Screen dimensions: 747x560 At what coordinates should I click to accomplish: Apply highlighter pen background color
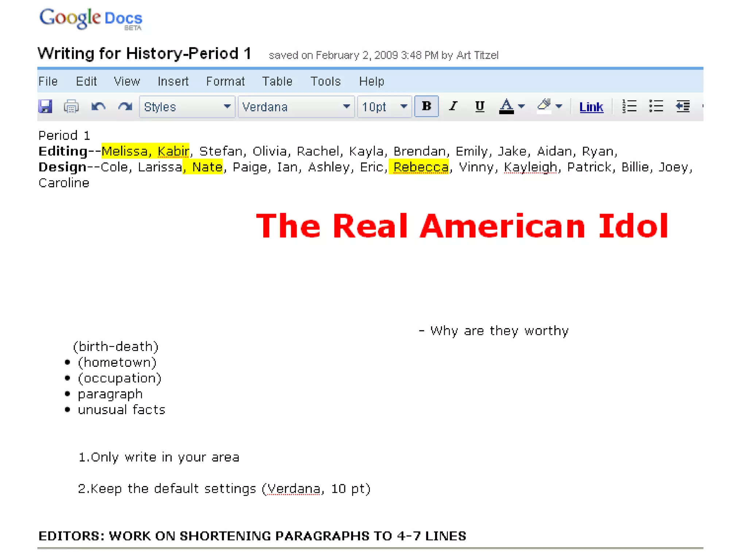(x=544, y=106)
